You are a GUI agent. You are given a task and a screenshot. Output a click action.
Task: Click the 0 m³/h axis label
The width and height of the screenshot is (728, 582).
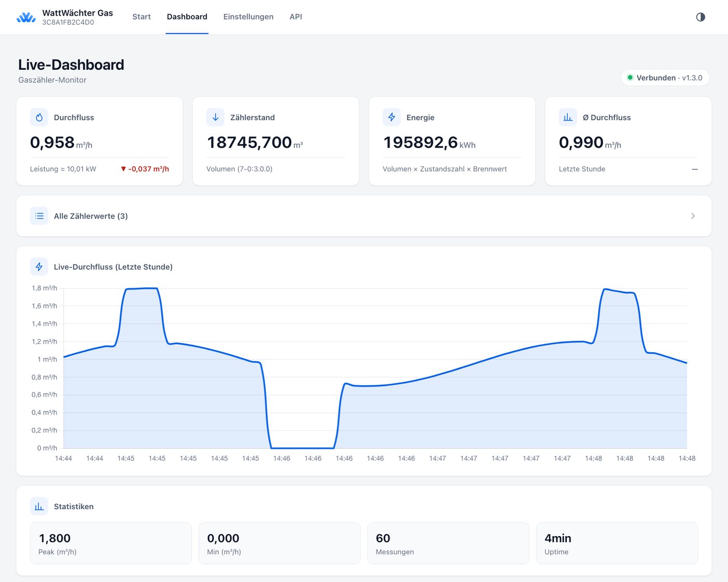pos(47,448)
